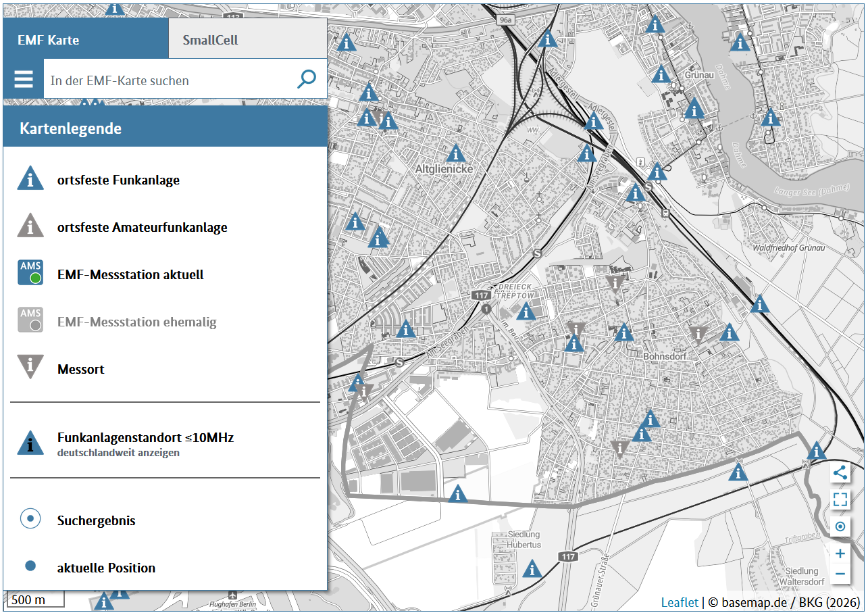Viewport: 868px width, 615px height.
Task: Focus the EMF-Karte search field
Action: (x=170, y=80)
